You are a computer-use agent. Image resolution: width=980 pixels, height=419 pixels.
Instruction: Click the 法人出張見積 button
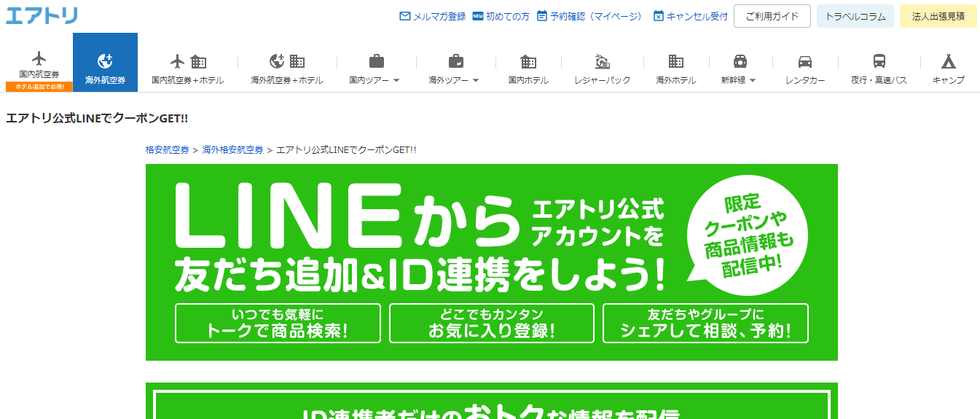pyautogui.click(x=938, y=16)
